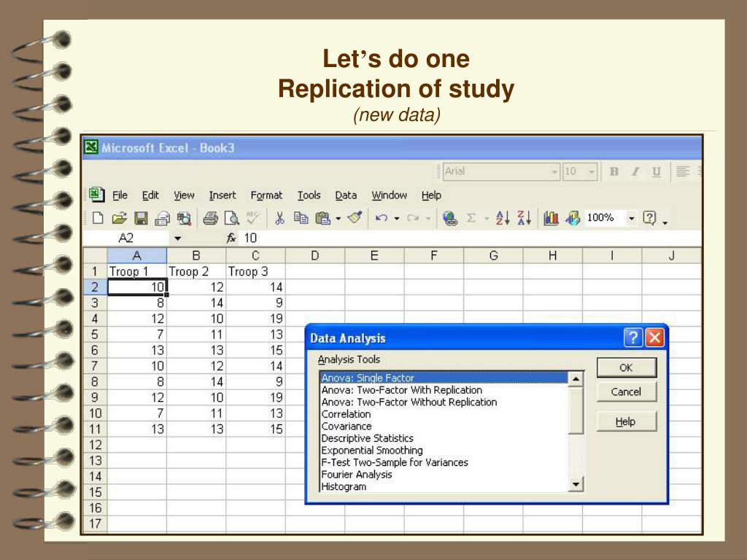
Task: Select column A header
Action: click(x=136, y=256)
